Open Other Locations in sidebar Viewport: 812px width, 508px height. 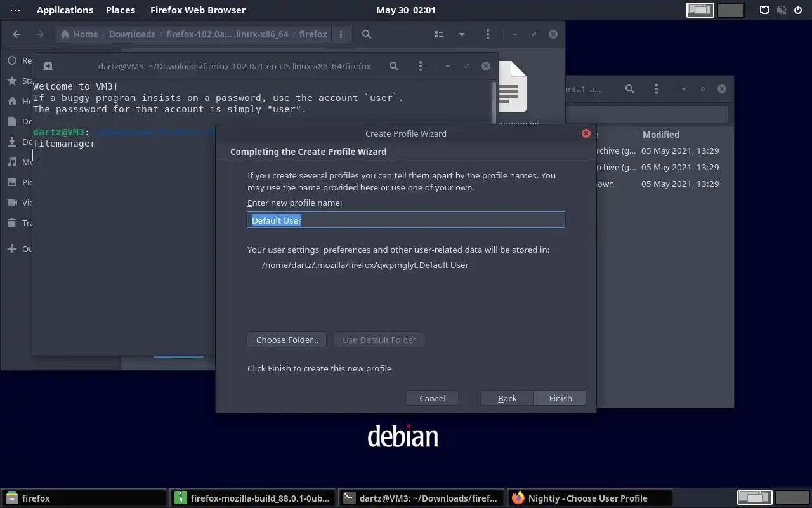point(19,249)
